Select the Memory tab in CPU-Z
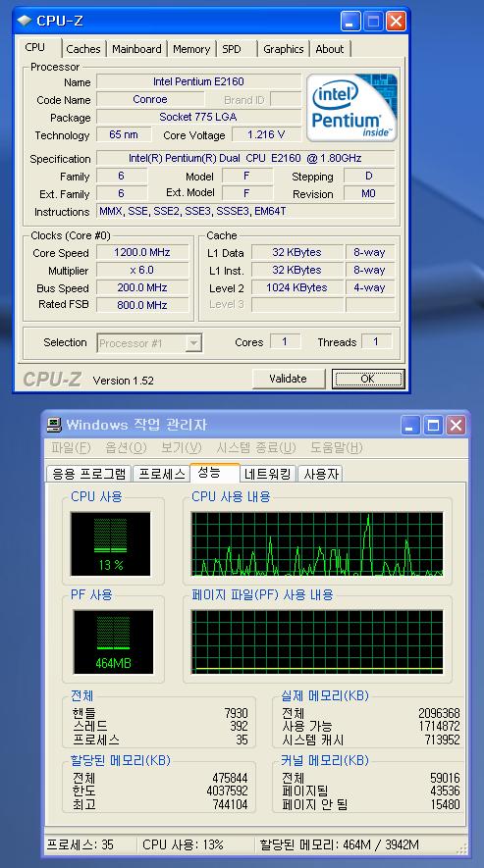This screenshot has height=868, width=484. pyautogui.click(x=191, y=49)
